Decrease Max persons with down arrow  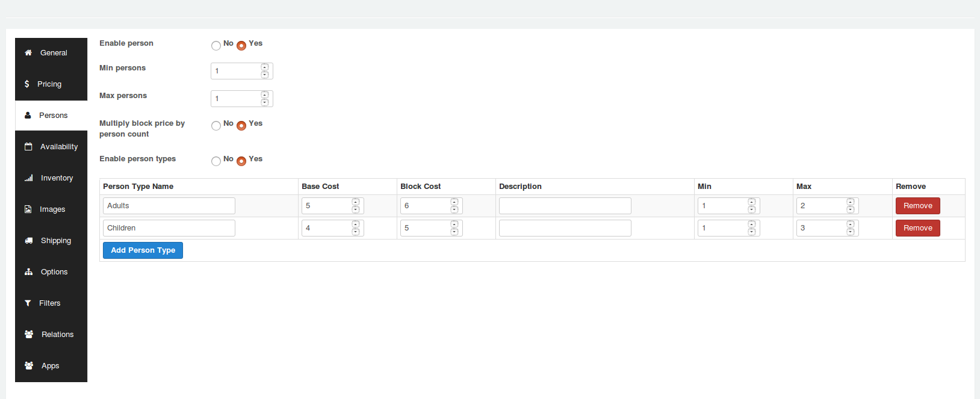(265, 102)
